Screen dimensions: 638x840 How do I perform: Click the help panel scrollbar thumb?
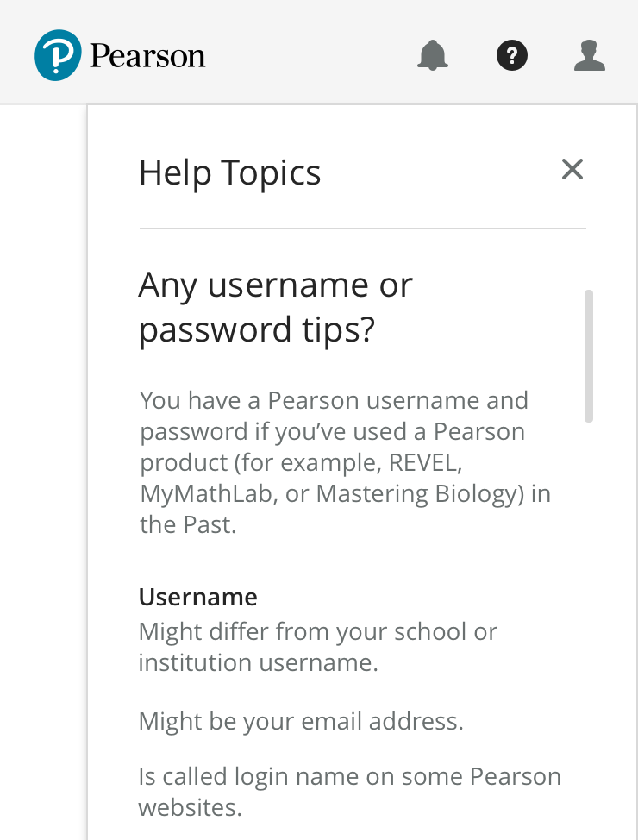pyautogui.click(x=589, y=355)
